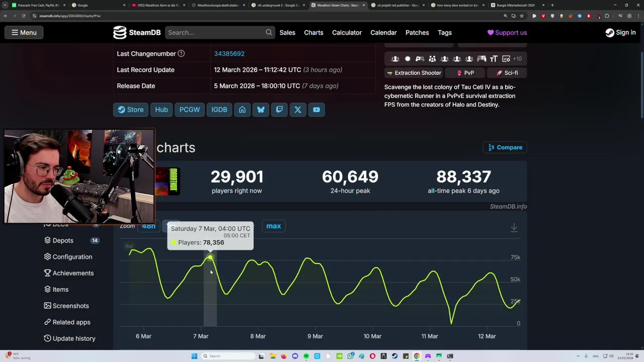Go to Sales in top navigation
Image resolution: width=644 pixels, height=362 pixels.
pyautogui.click(x=287, y=33)
